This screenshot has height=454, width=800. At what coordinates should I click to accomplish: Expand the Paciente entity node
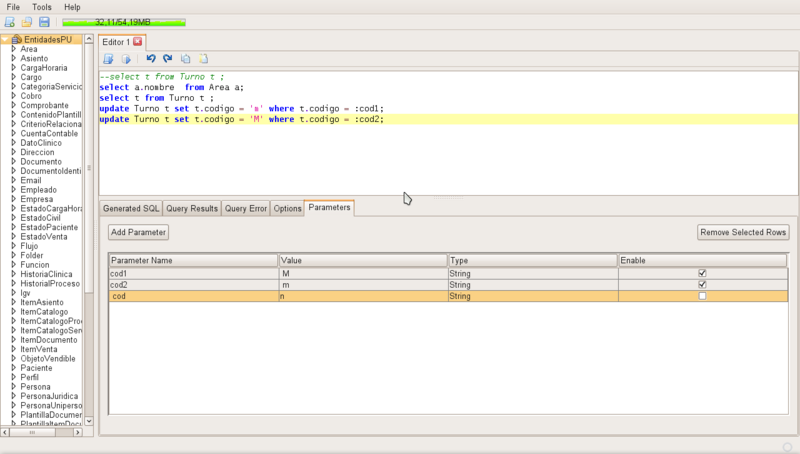click(14, 368)
